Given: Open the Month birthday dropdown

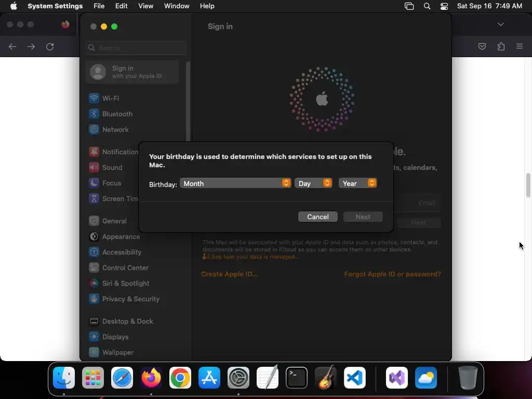Looking at the screenshot, I should [x=235, y=183].
